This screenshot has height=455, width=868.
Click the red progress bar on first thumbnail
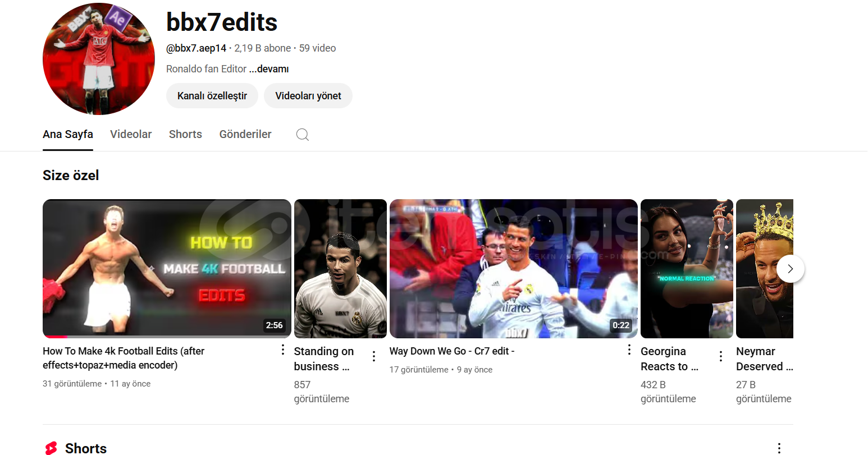coord(55,337)
